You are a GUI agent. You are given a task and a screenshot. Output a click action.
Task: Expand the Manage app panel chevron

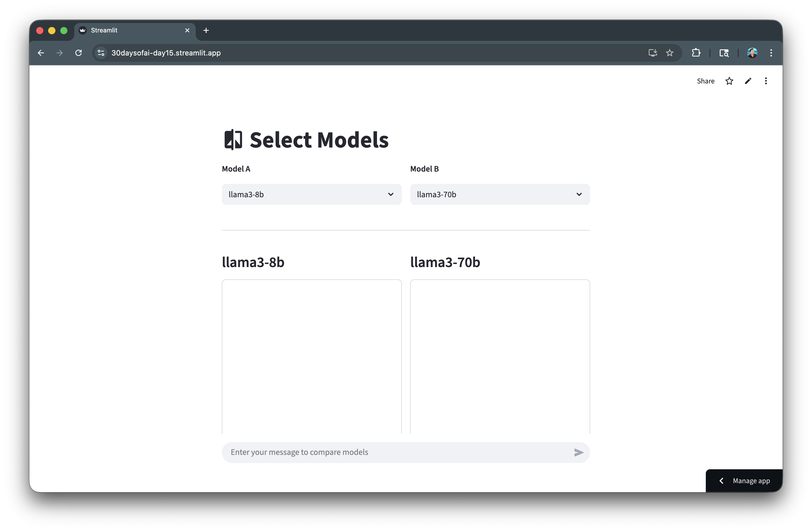pyautogui.click(x=721, y=481)
